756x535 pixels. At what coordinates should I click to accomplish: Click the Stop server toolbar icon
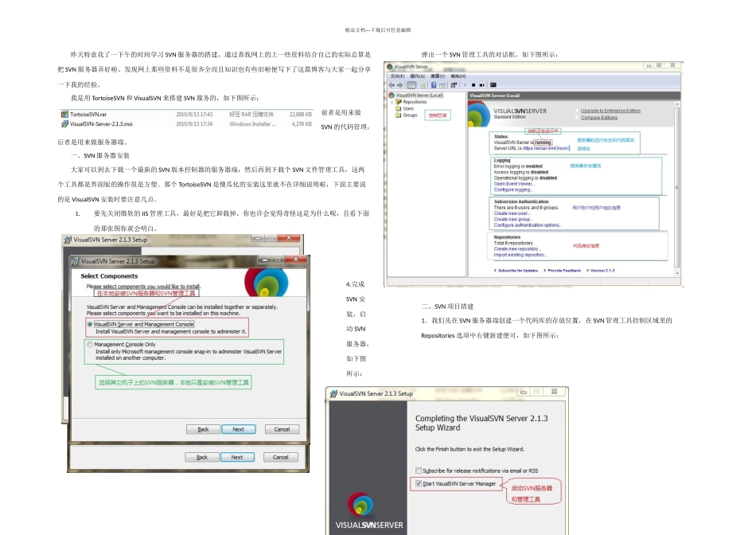point(473,85)
